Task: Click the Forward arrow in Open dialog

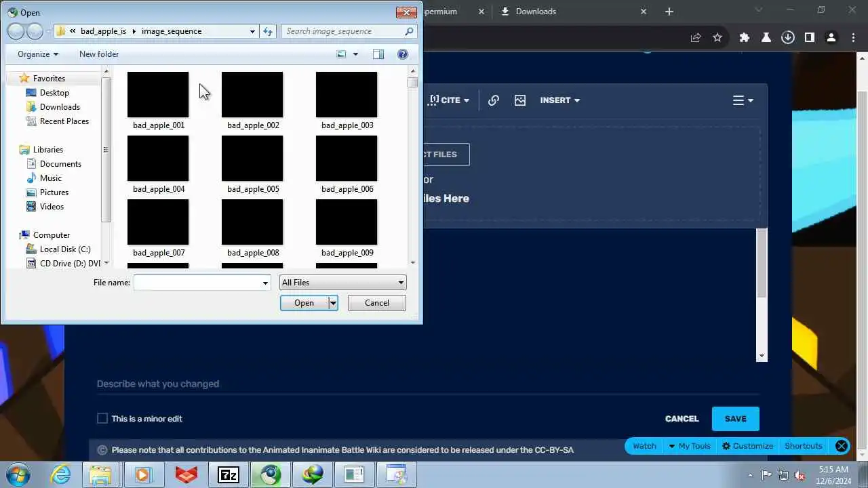Action: (x=35, y=31)
